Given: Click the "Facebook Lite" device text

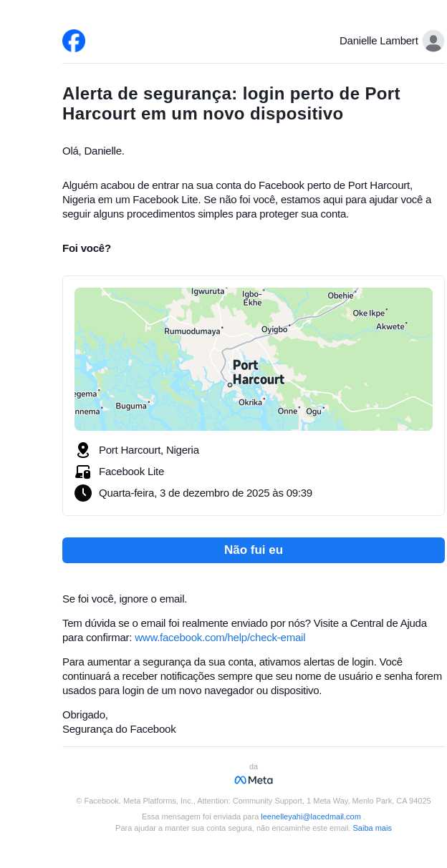Looking at the screenshot, I should pyautogui.click(x=131, y=472).
